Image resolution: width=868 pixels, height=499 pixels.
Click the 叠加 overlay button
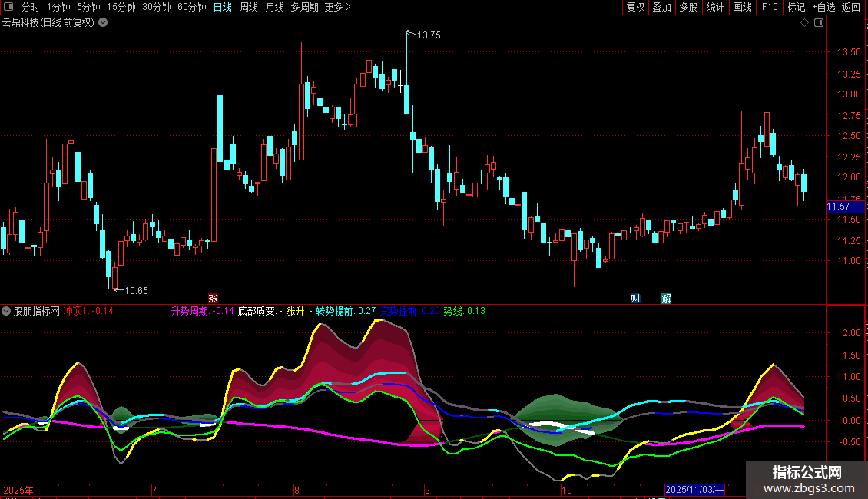click(661, 8)
